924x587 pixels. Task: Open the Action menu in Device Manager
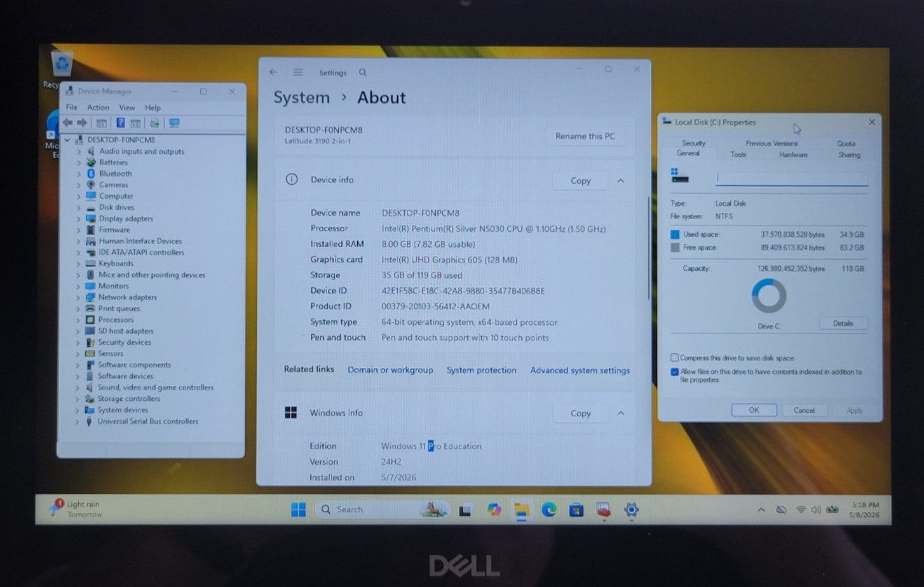point(98,107)
